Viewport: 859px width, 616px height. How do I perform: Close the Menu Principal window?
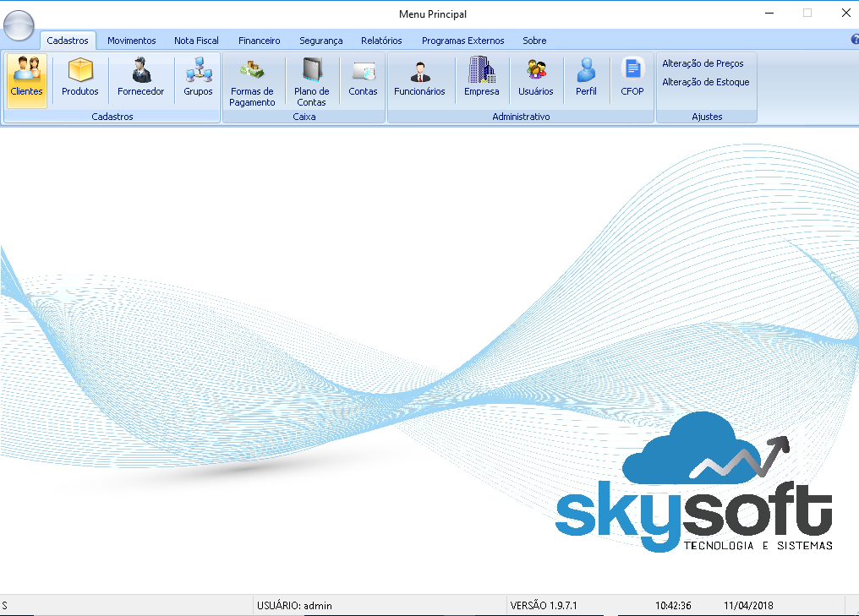[x=845, y=14]
